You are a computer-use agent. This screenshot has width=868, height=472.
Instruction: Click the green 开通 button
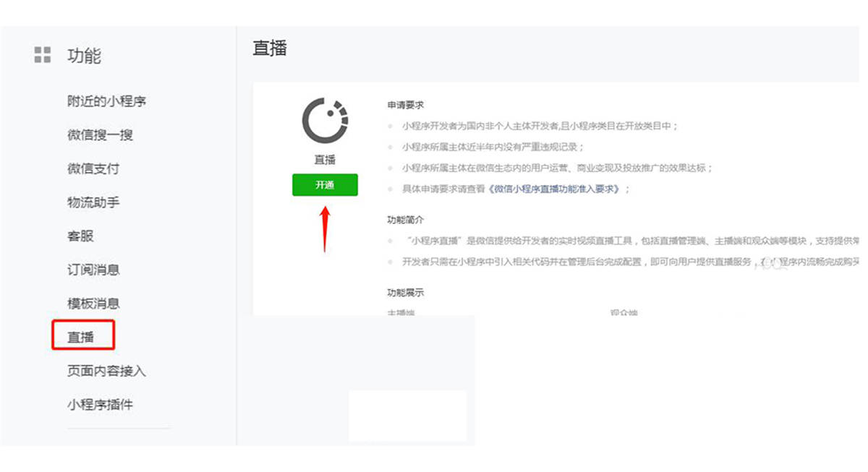[325, 185]
